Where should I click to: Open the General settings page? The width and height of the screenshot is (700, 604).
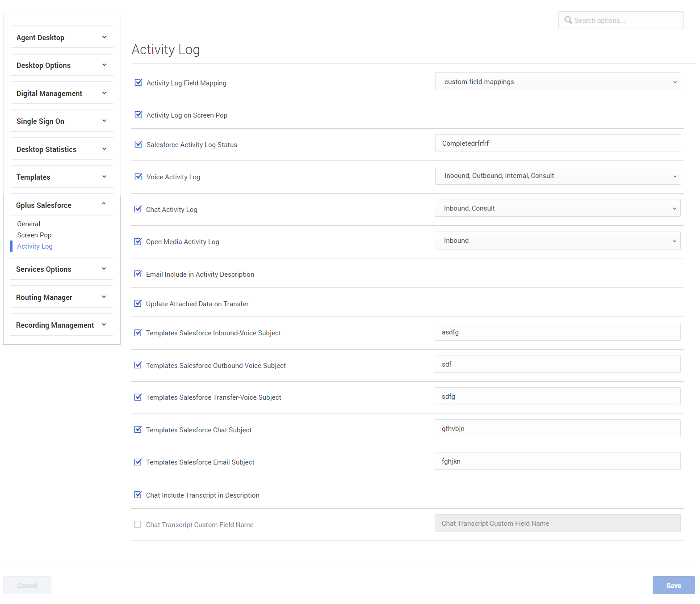pyautogui.click(x=29, y=224)
